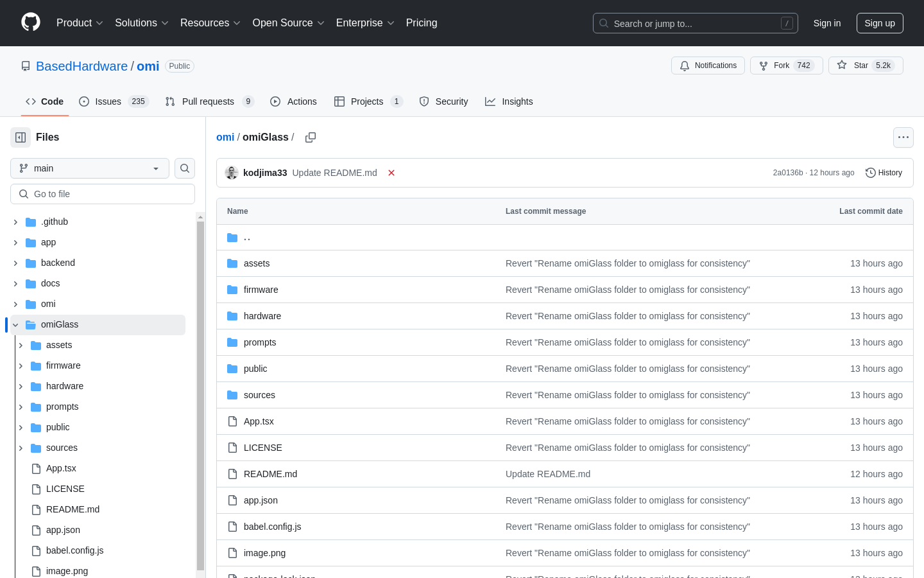Open the prompts folder in the table
This screenshot has height=578, width=924.
pos(260,342)
